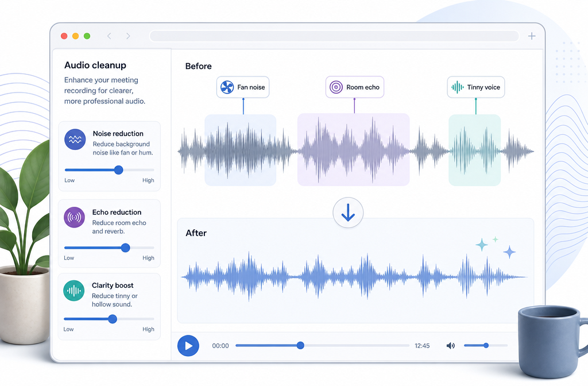This screenshot has height=386, width=588.
Task: Select the Room echo label tag
Action: click(x=355, y=87)
